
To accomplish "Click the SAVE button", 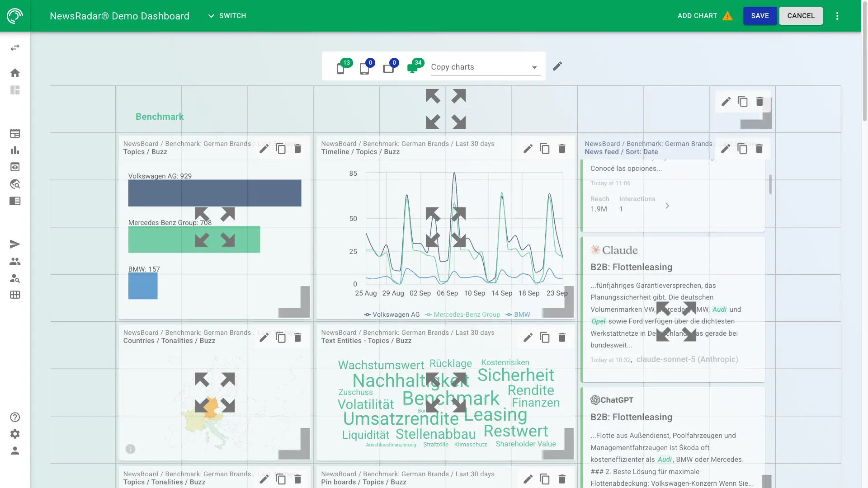I will point(760,16).
